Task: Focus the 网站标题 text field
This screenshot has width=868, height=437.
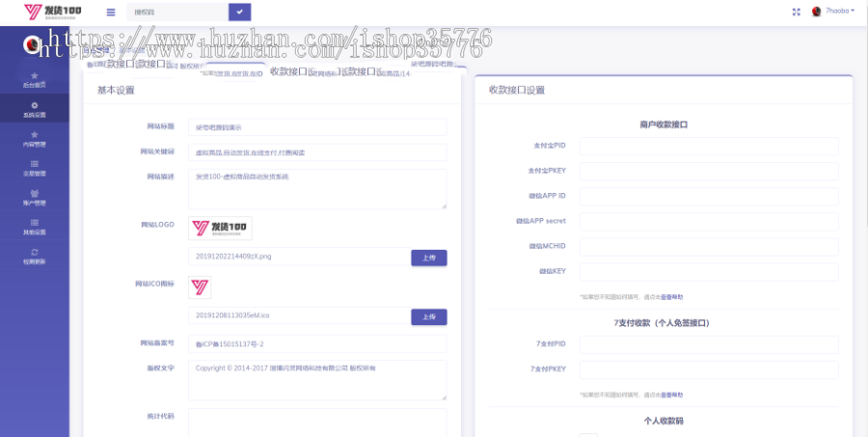Action: coord(317,127)
